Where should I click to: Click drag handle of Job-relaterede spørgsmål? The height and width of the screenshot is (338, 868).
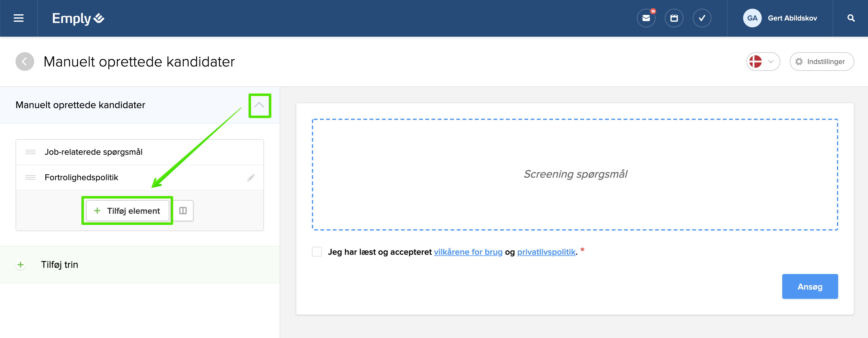click(x=30, y=152)
